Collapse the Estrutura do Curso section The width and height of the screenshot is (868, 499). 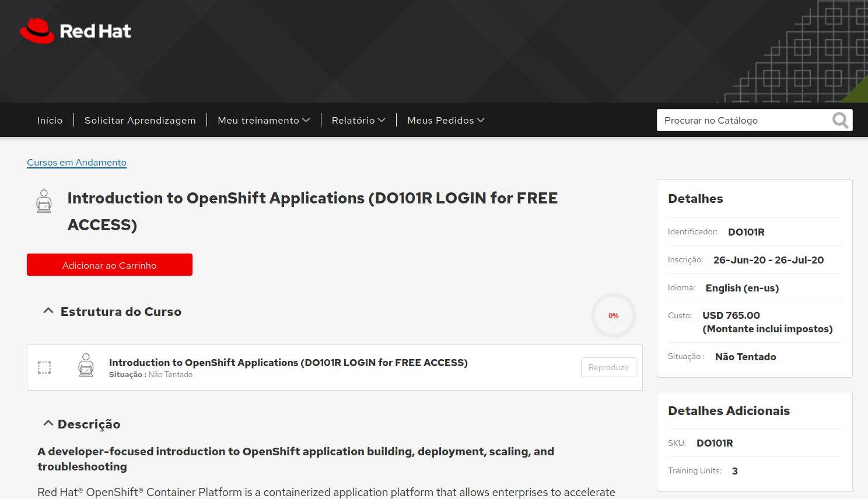[48, 310]
